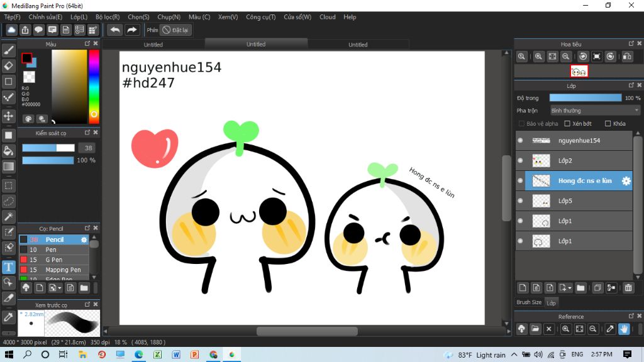Click zoom out icon in Hoa tiêu navigator

coord(566,57)
